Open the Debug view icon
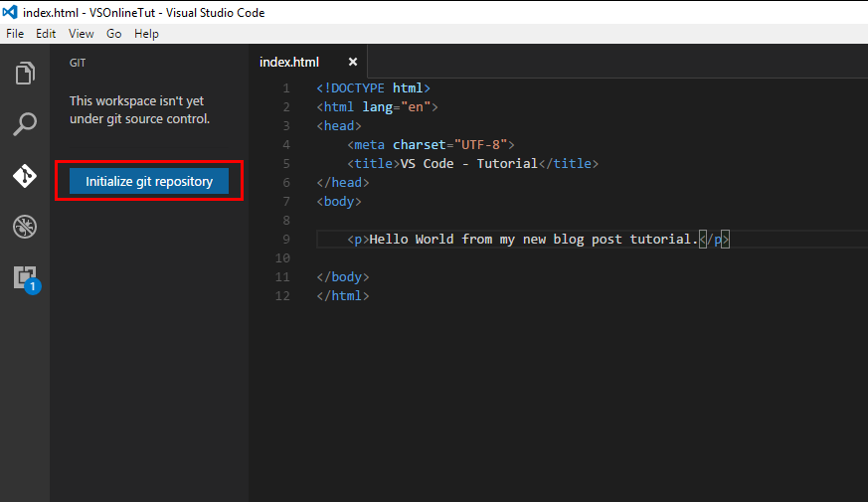The height and width of the screenshot is (502, 868). coord(25,227)
